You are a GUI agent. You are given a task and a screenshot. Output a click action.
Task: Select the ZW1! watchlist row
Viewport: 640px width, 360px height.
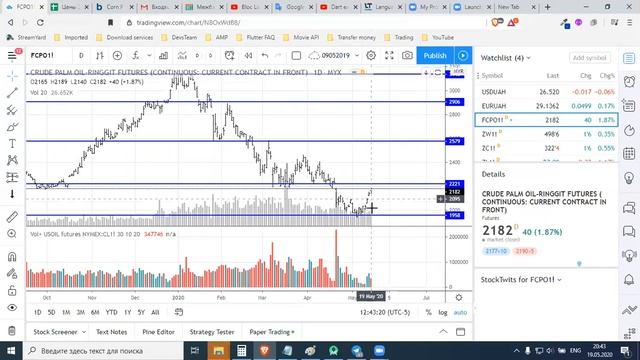(x=546, y=134)
